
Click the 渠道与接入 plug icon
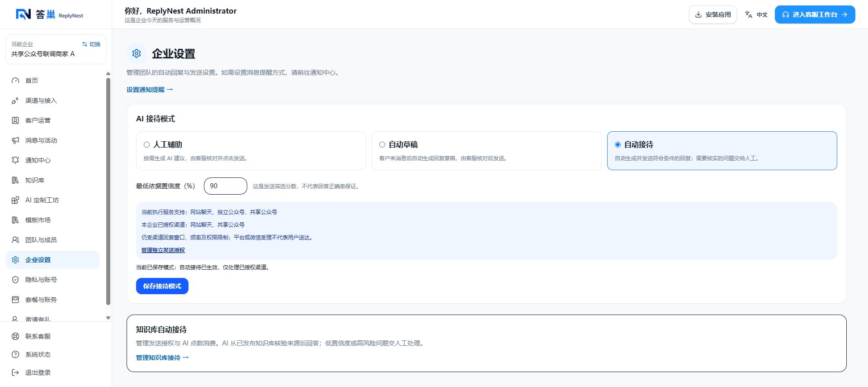click(15, 100)
